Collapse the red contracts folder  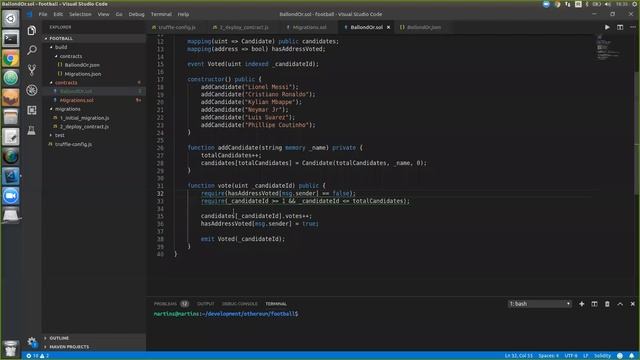(x=66, y=83)
